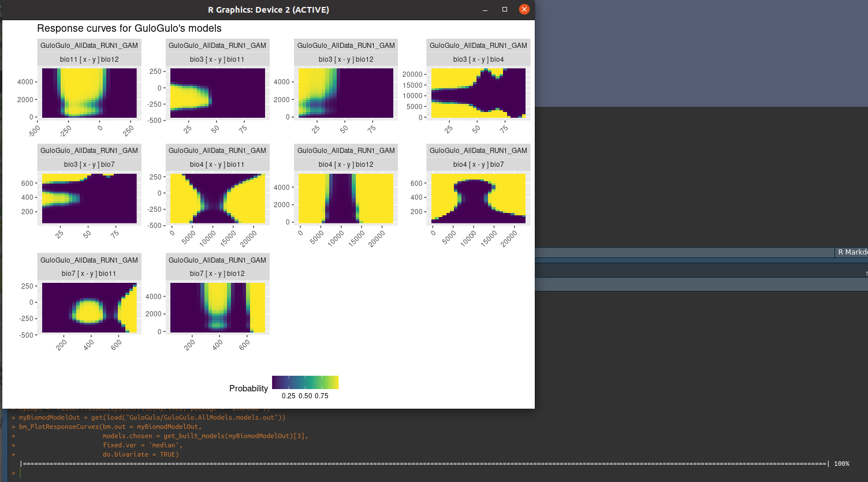
Task: Select the bio7 by bio11 response plot
Action: click(89, 307)
